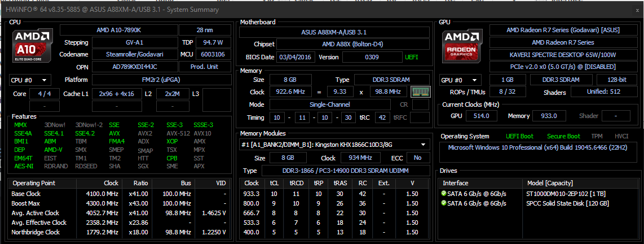Click the Windows 10 Professional OS text

[x=537, y=147]
